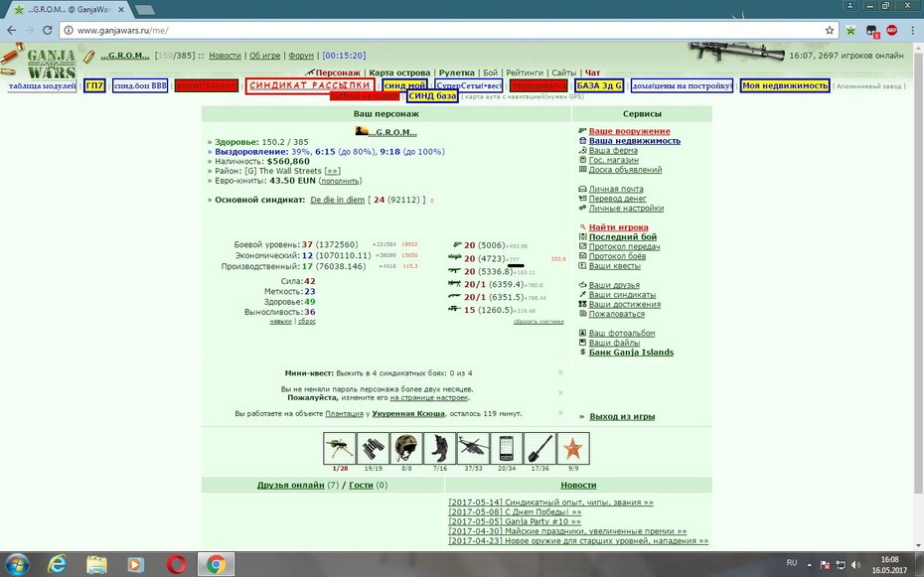Click СИНДИКАТ РАССЫЛКИ button
924x577 pixels.
pyautogui.click(x=310, y=86)
